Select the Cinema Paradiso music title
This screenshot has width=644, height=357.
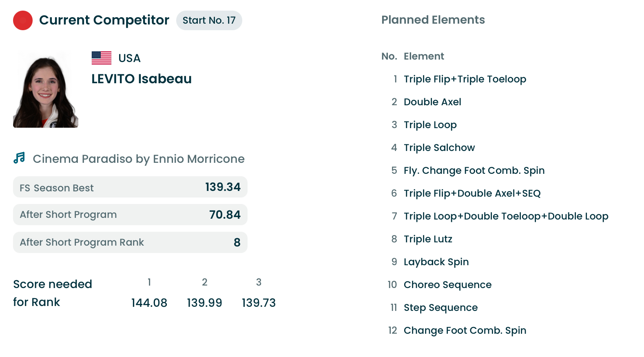pos(139,159)
